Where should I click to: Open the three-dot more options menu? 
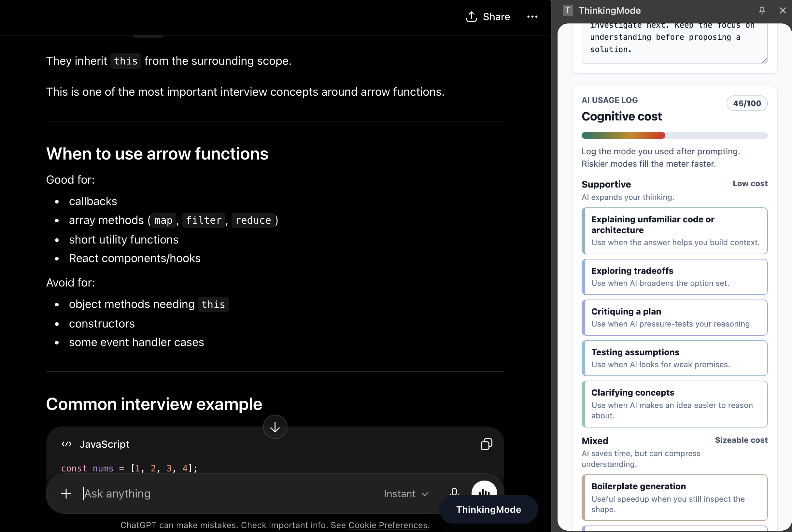pos(532,17)
